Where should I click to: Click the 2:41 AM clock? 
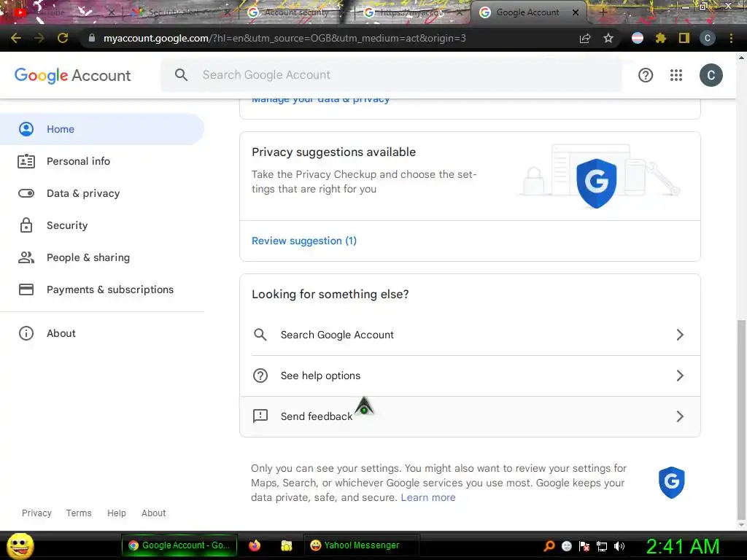683,546
